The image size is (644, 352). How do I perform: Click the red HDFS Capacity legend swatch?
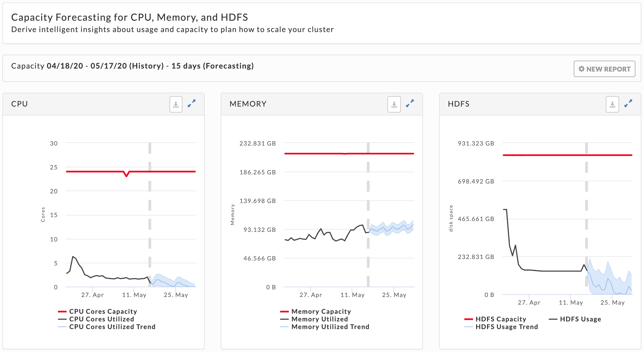pyautogui.click(x=469, y=319)
